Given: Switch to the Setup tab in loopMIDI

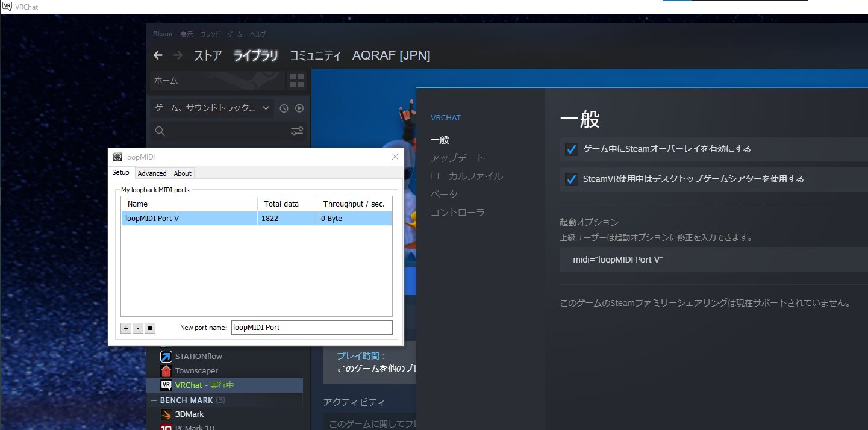Looking at the screenshot, I should [120, 173].
